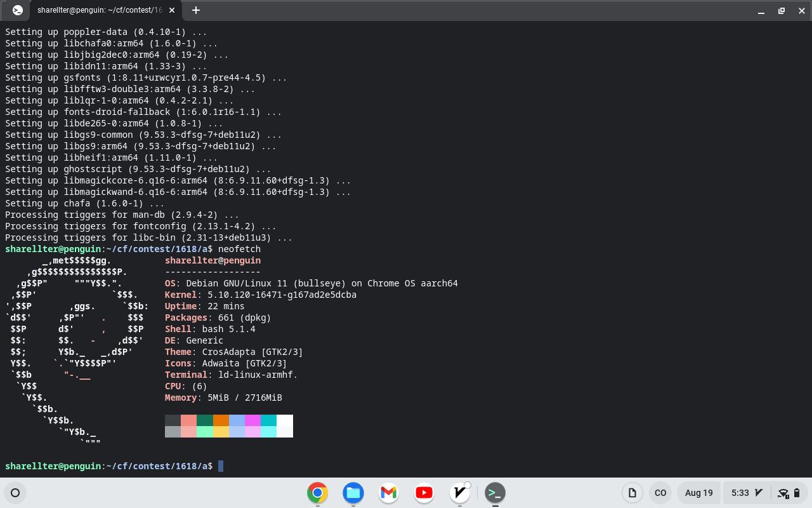
Task: Click the 'Packages: 661 (dpkg)' line
Action: 218,317
